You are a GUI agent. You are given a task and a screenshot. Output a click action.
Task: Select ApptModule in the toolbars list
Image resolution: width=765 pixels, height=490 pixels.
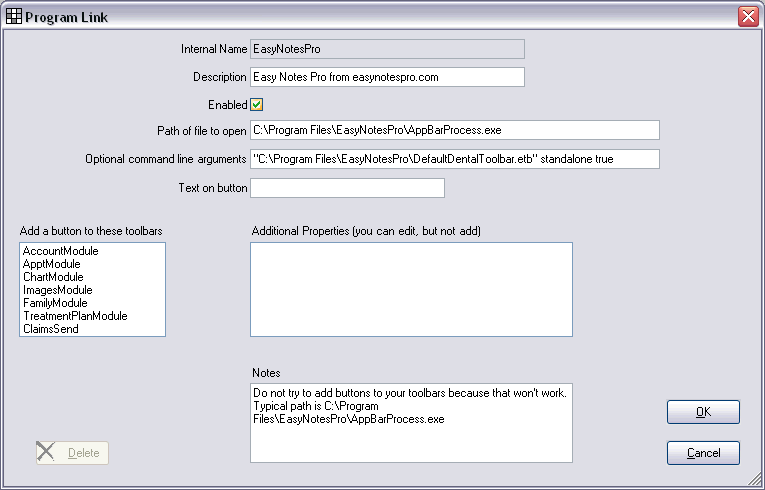pyautogui.click(x=52, y=264)
